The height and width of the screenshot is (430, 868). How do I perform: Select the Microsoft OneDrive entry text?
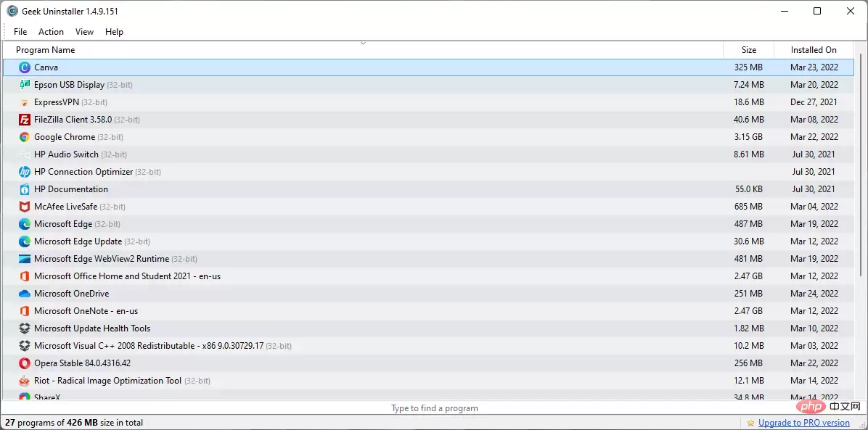coord(71,293)
